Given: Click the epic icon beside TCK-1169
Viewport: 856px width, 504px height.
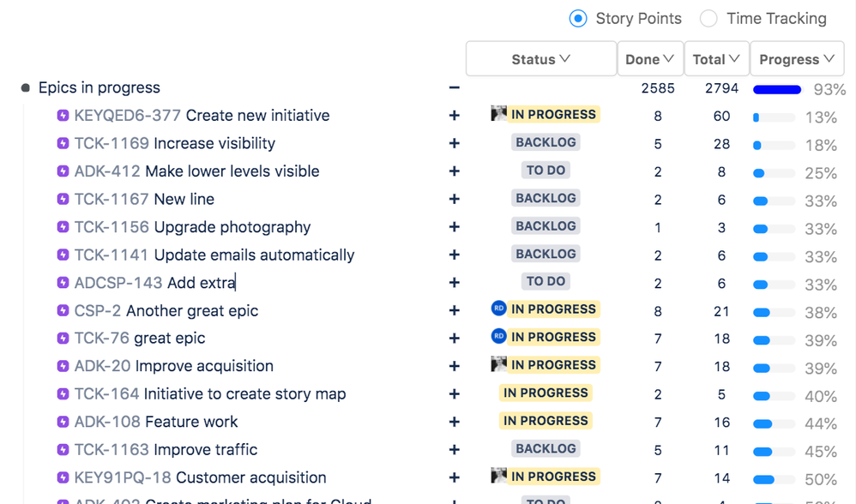Looking at the screenshot, I should pos(63,143).
